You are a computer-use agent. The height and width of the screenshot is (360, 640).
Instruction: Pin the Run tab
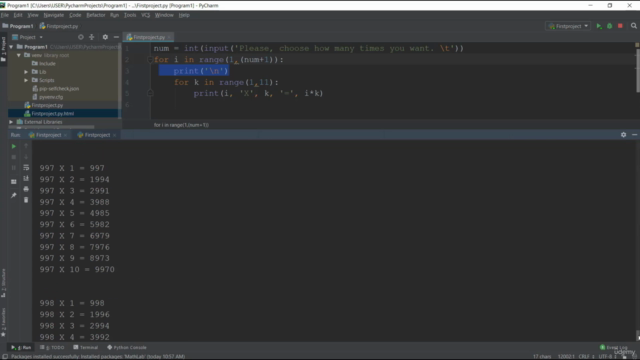pos(13,196)
